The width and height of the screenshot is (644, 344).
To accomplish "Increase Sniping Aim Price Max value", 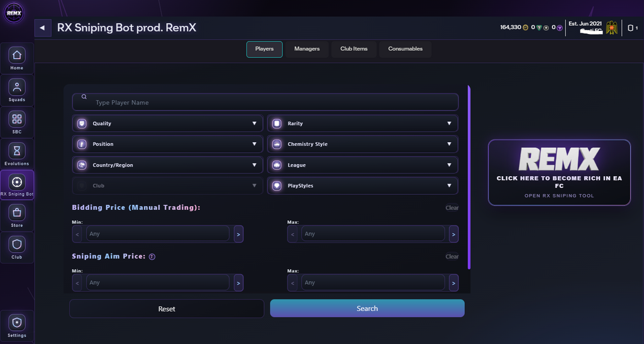I will tap(453, 283).
